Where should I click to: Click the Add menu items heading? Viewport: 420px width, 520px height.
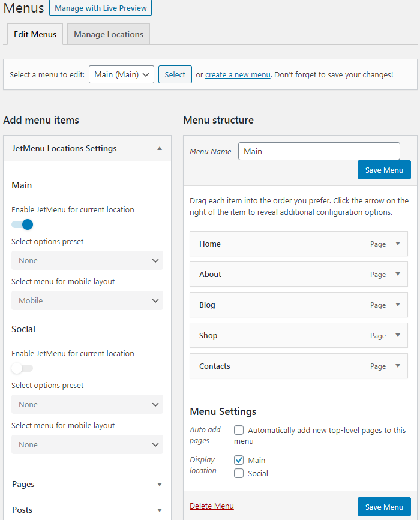(41, 120)
